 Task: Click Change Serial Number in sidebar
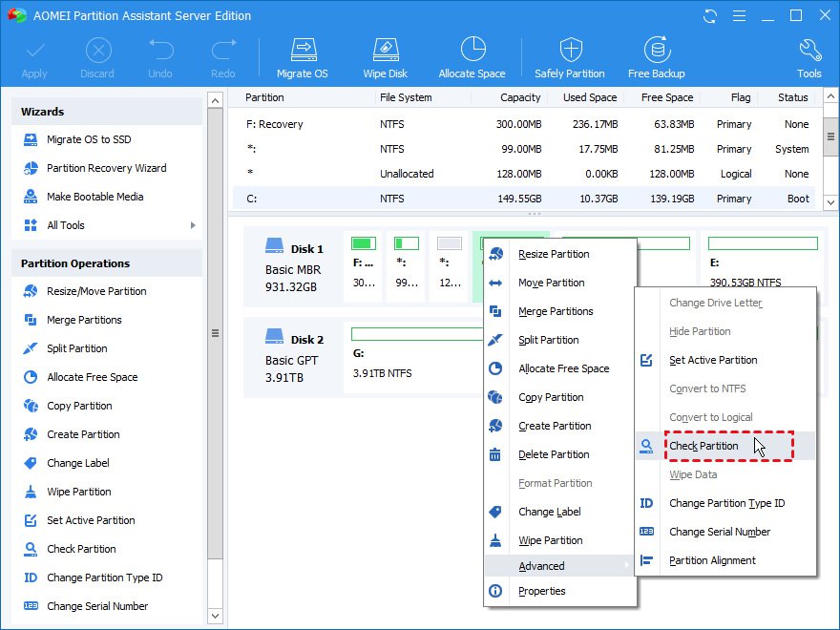86,606
